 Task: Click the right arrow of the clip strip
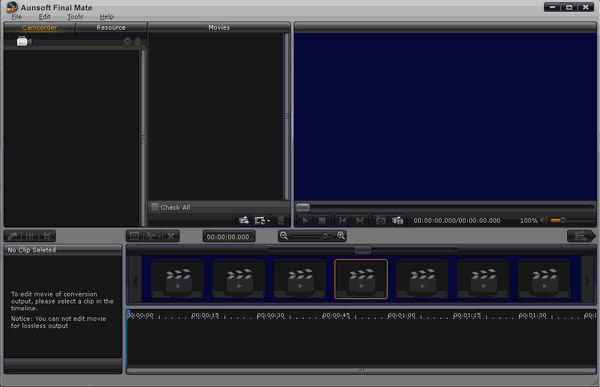(x=587, y=281)
